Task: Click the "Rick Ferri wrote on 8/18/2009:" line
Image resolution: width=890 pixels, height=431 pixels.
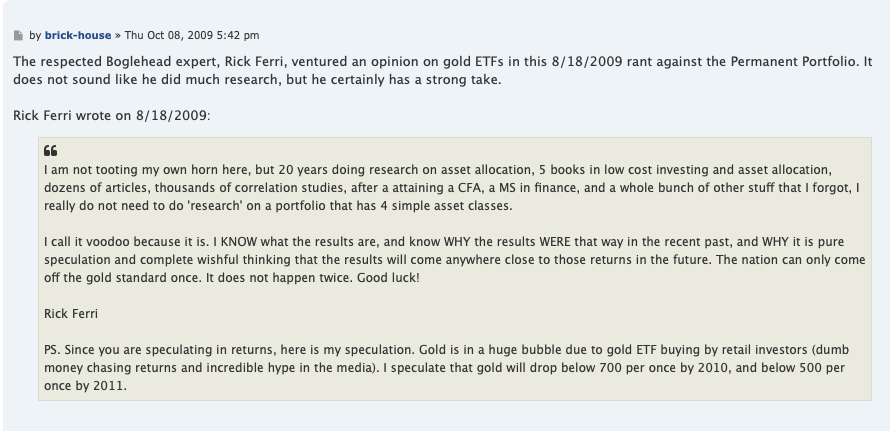Action: coord(112,115)
